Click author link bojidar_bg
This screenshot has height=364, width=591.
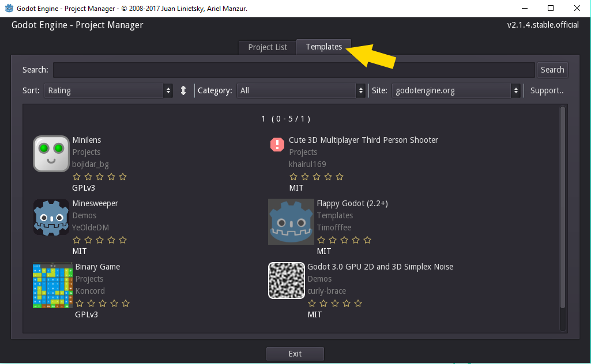[91, 165]
